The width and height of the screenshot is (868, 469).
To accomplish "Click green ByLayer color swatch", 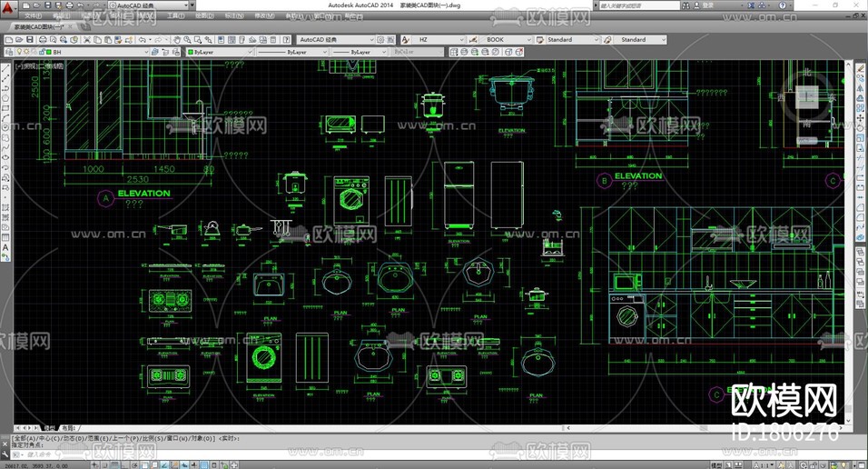I will click(x=191, y=52).
